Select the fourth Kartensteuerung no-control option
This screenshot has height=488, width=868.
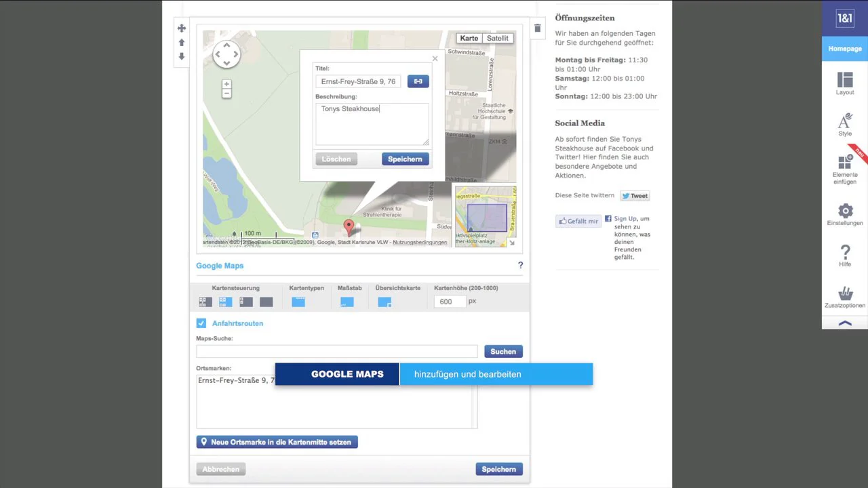[x=266, y=302]
